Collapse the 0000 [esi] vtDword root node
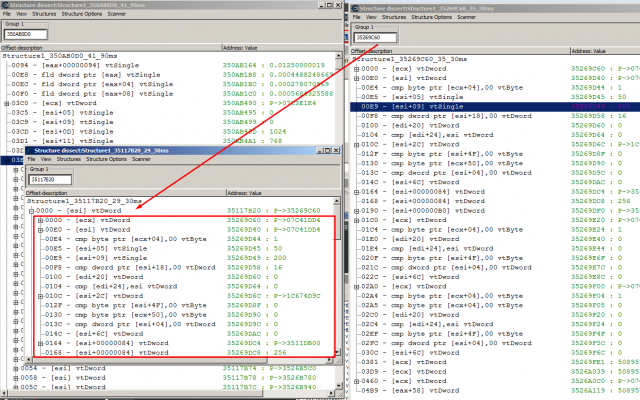The height and width of the screenshot is (400, 640). click(31, 211)
